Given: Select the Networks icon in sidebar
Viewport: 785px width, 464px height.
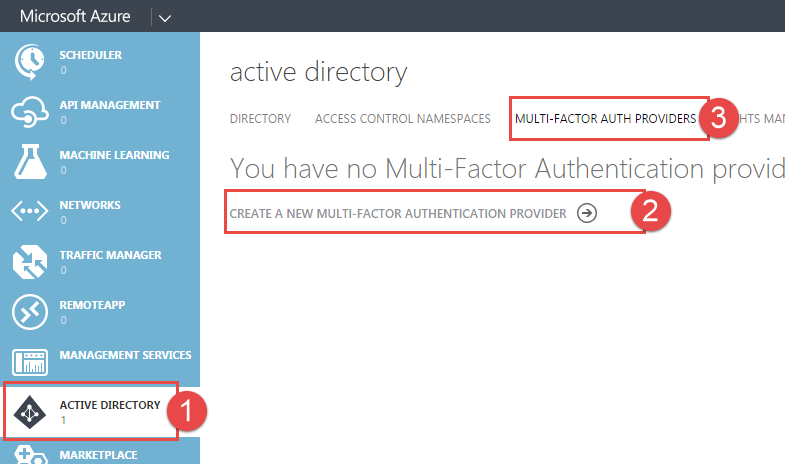Looking at the screenshot, I should point(30,211).
